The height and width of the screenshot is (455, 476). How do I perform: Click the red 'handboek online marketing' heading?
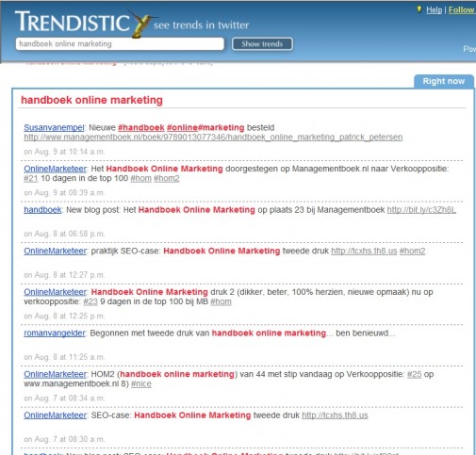tap(91, 100)
